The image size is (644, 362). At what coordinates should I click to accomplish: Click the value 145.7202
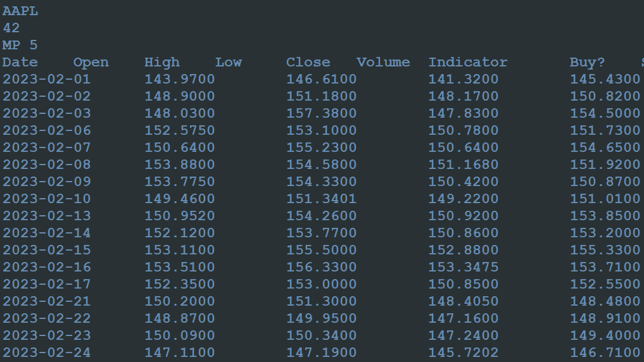click(464, 353)
